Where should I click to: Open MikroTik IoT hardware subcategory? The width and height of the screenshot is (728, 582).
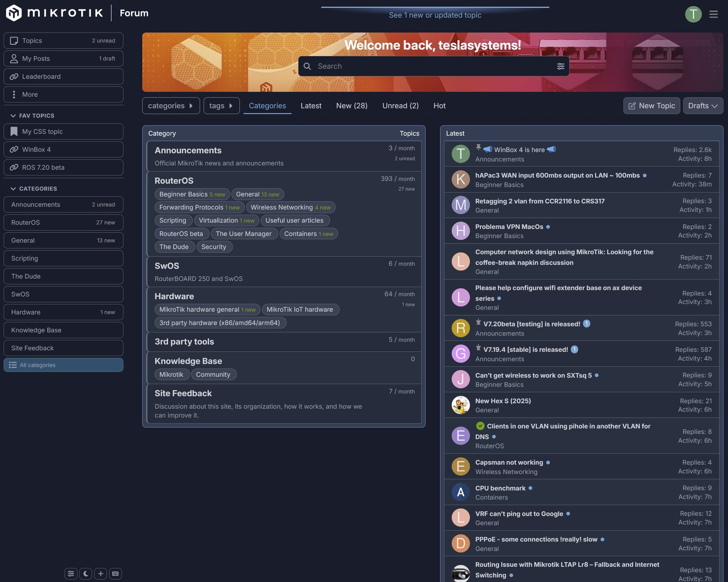coord(300,309)
